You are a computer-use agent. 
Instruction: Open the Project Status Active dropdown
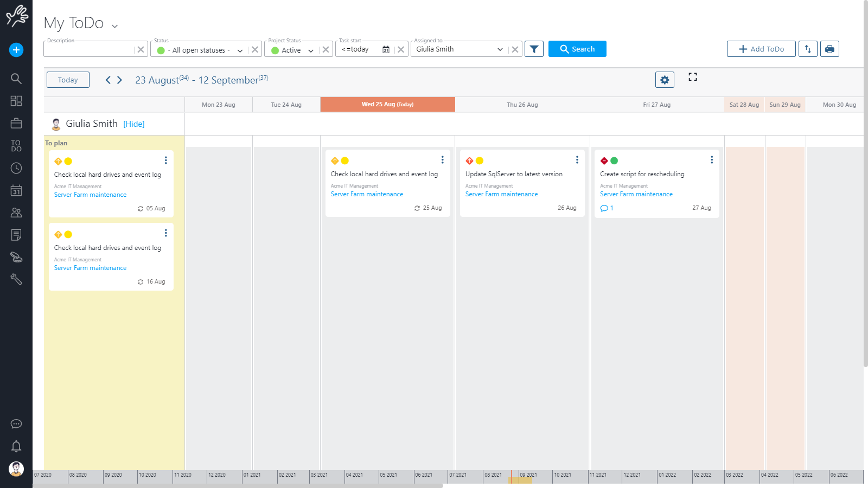(311, 50)
